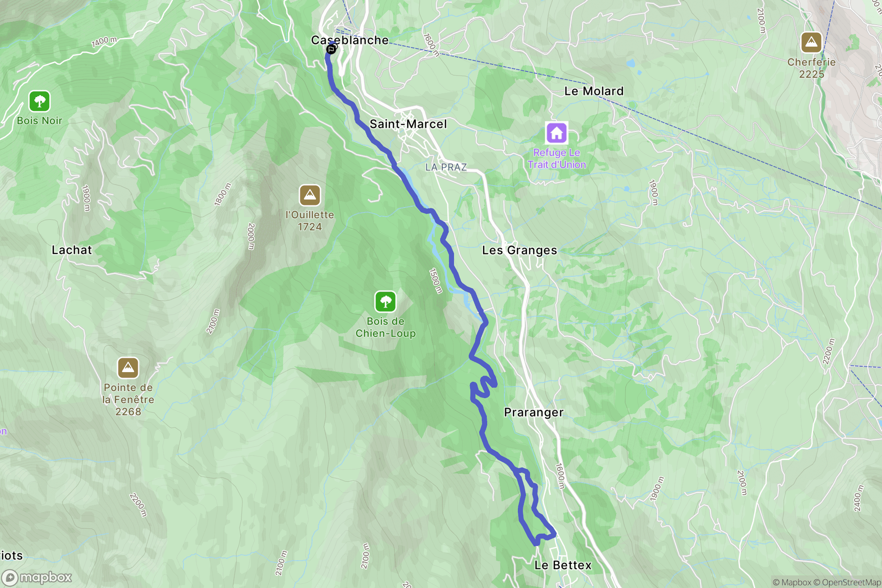Click the LA PRAZ locality label
The height and width of the screenshot is (588, 882).
[446, 167]
